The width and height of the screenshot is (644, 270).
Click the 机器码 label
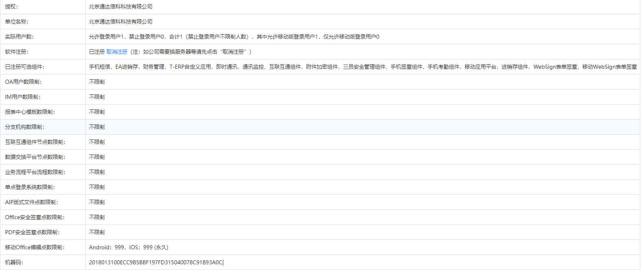click(14, 262)
